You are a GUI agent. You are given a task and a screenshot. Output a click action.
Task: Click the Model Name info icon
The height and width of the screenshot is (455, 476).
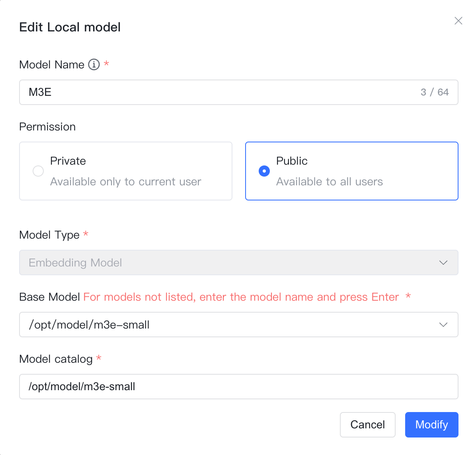(x=94, y=64)
